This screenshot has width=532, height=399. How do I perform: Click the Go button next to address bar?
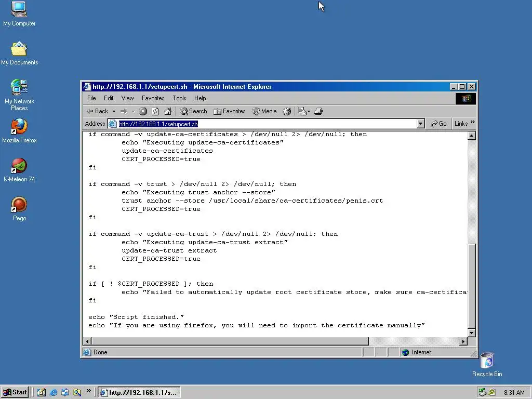pyautogui.click(x=438, y=124)
